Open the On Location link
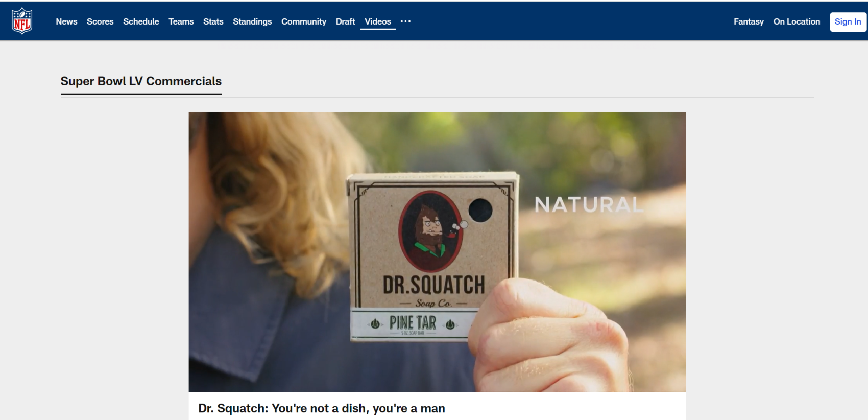Image resolution: width=868 pixels, height=420 pixels. 797,21
